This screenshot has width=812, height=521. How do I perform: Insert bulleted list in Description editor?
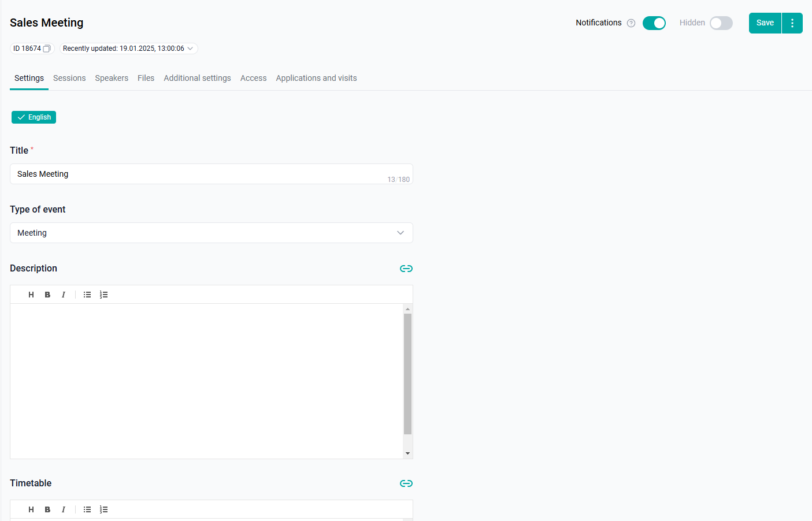pyautogui.click(x=87, y=295)
